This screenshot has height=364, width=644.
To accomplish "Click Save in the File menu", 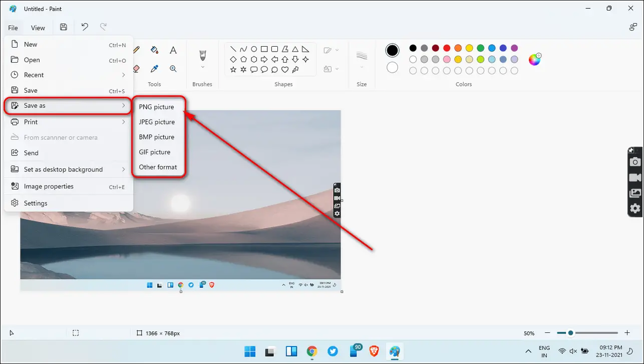I will coord(69,91).
